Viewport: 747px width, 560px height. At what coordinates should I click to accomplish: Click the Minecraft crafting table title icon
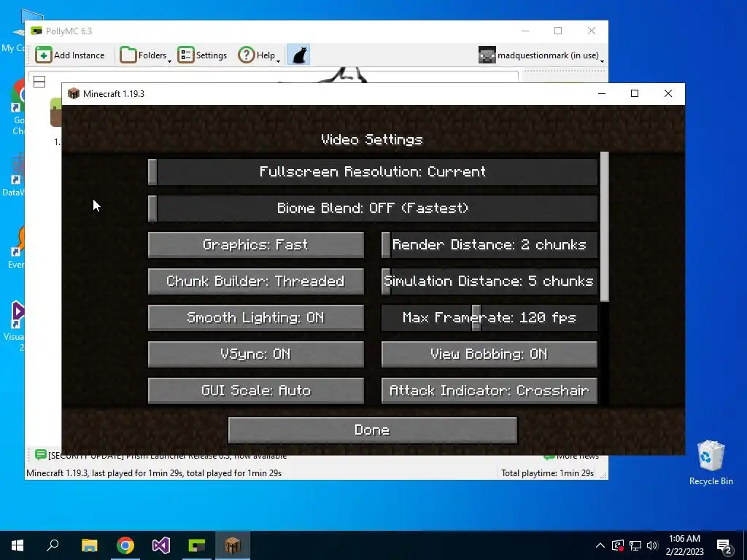(74, 93)
